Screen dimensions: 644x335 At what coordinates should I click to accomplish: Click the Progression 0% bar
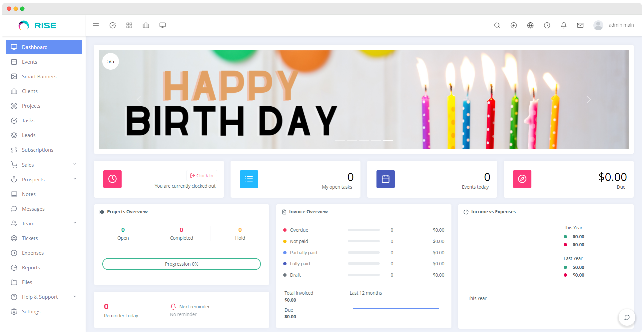[181, 264]
